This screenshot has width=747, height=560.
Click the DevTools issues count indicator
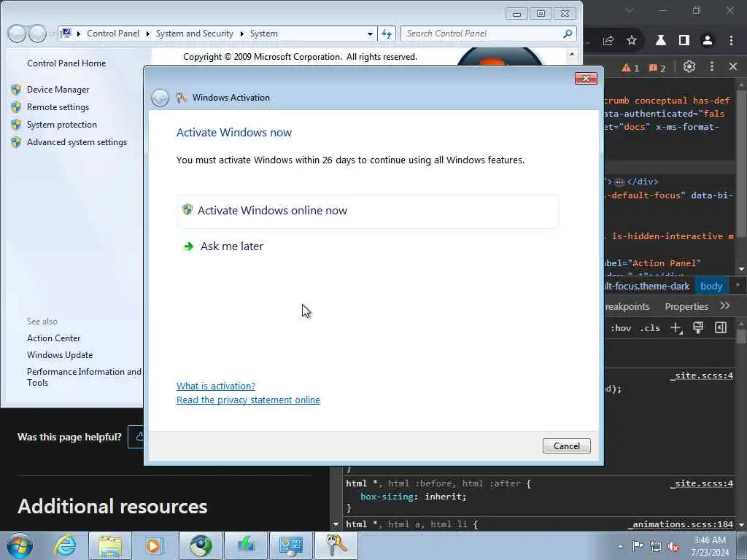657,68
